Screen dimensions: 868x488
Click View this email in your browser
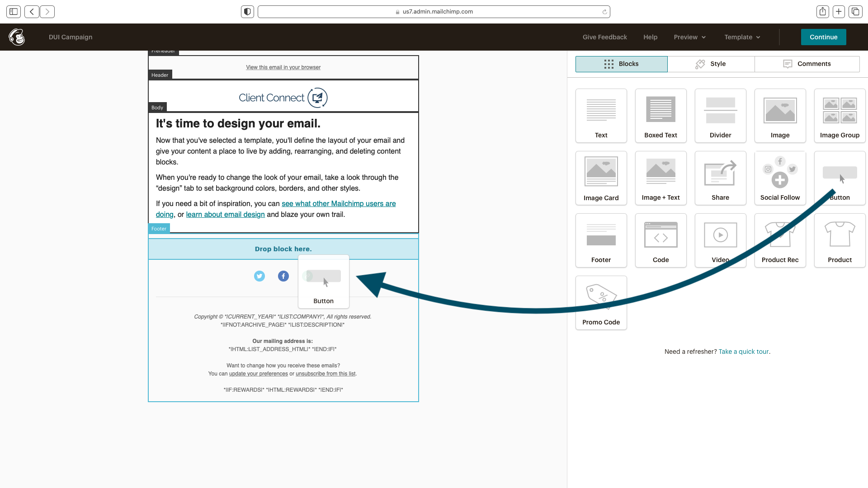pyautogui.click(x=283, y=67)
